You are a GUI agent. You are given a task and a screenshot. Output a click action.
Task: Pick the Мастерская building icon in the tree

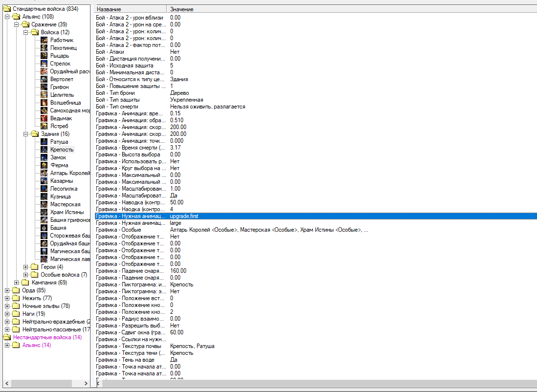(x=44, y=204)
